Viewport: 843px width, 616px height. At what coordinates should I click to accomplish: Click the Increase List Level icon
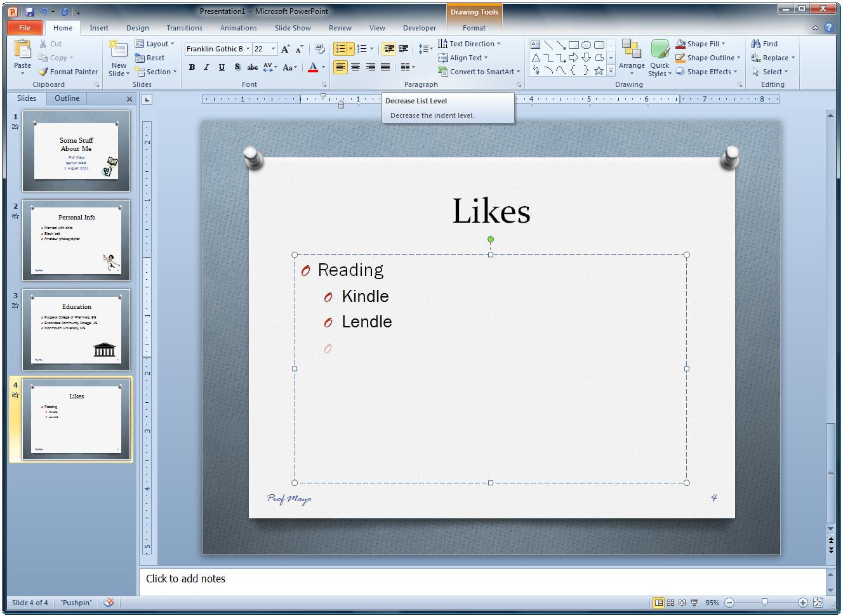(x=403, y=48)
